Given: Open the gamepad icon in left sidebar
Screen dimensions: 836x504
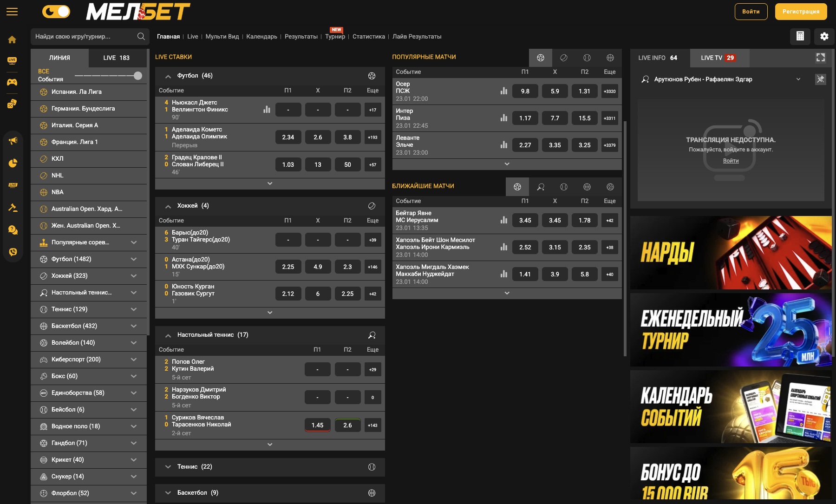Looking at the screenshot, I should (x=12, y=82).
